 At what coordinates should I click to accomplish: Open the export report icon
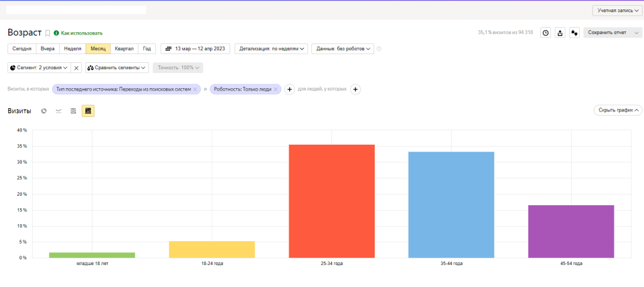(560, 33)
